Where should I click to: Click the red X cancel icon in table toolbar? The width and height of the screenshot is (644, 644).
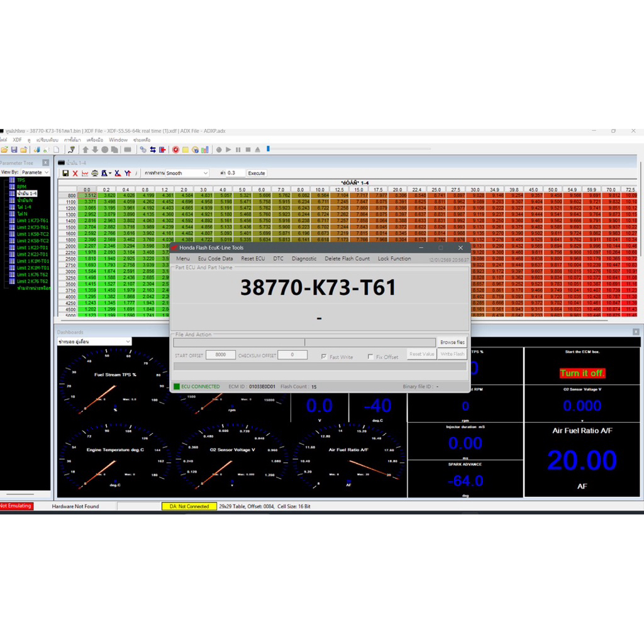(75, 174)
